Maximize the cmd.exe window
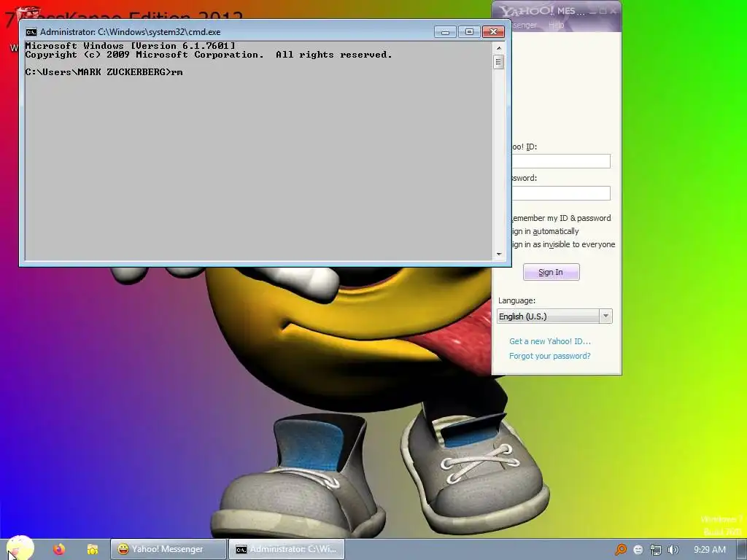The width and height of the screenshot is (747, 560). point(469,32)
